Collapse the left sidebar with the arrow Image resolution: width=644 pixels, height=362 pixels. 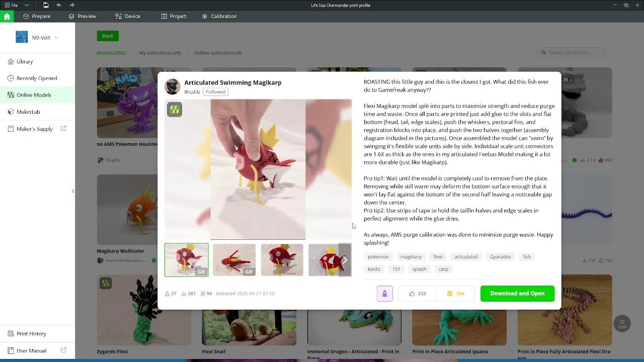(x=73, y=191)
